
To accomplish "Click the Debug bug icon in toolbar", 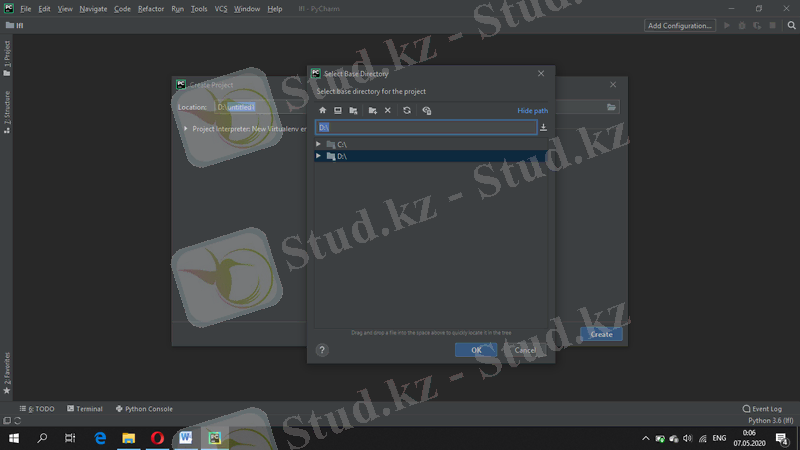I will pos(742,26).
